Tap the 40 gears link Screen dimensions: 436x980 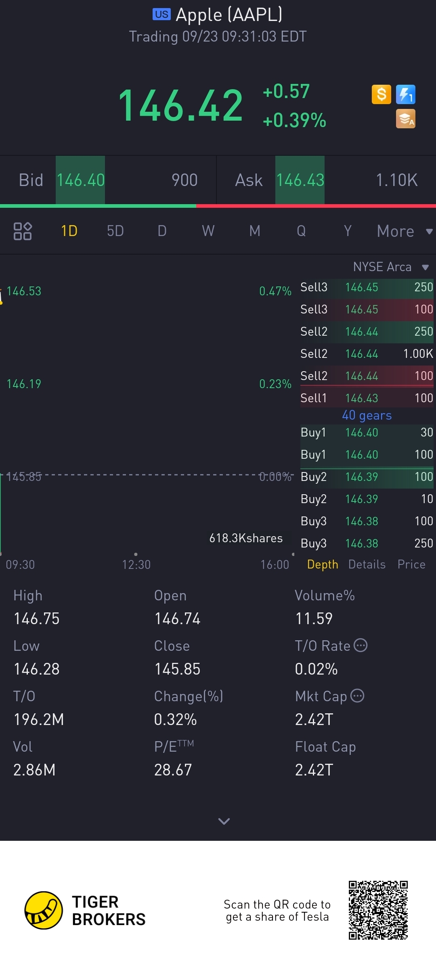tap(367, 415)
